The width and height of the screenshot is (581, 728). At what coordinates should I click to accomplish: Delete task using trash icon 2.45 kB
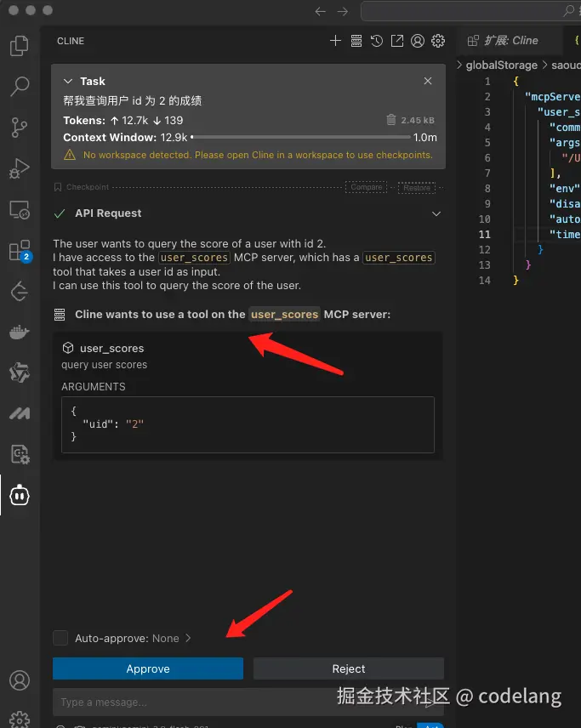(391, 120)
